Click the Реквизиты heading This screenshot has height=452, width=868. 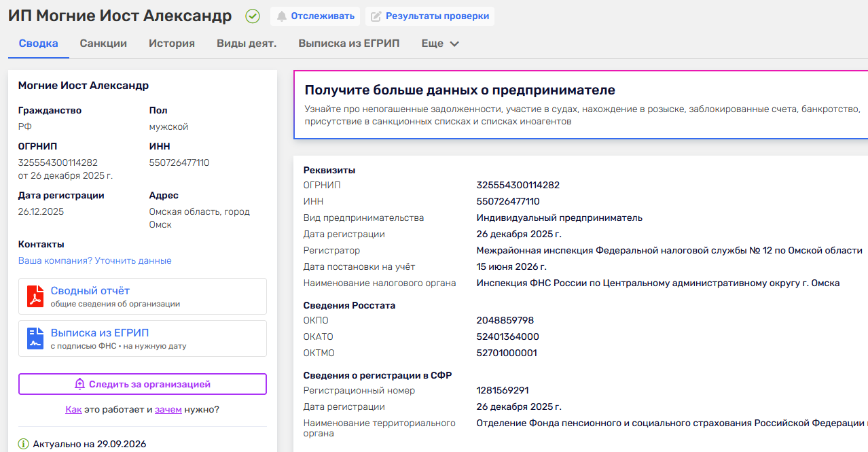329,170
